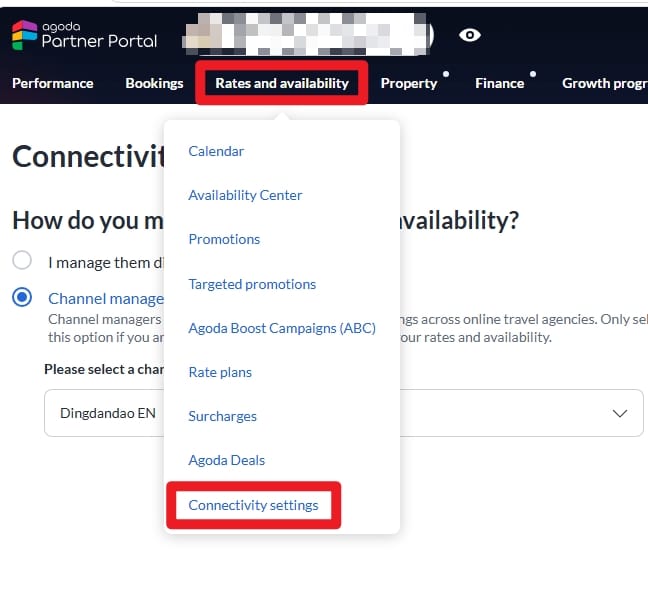Select Connectivity settings menu item
648x608 pixels.
tap(253, 505)
